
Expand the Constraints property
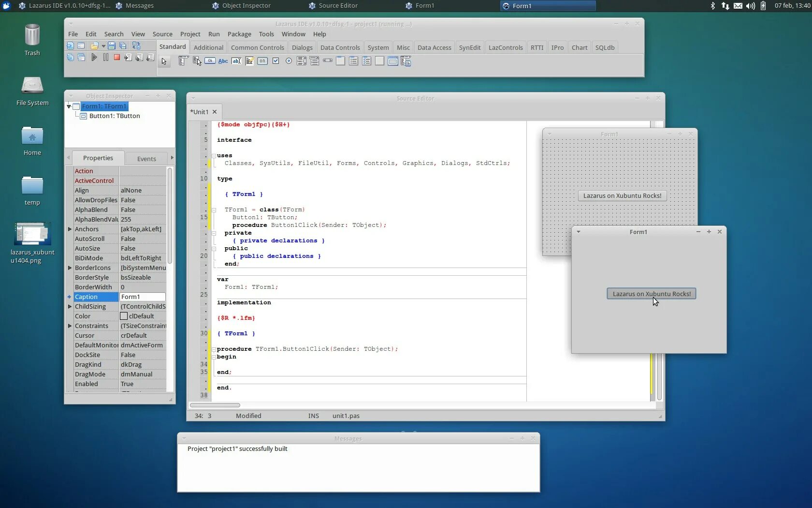(x=70, y=326)
